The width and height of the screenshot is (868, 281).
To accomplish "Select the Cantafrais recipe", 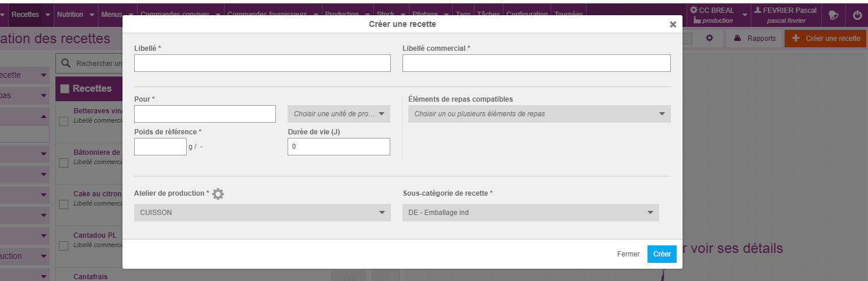I will [x=90, y=276].
